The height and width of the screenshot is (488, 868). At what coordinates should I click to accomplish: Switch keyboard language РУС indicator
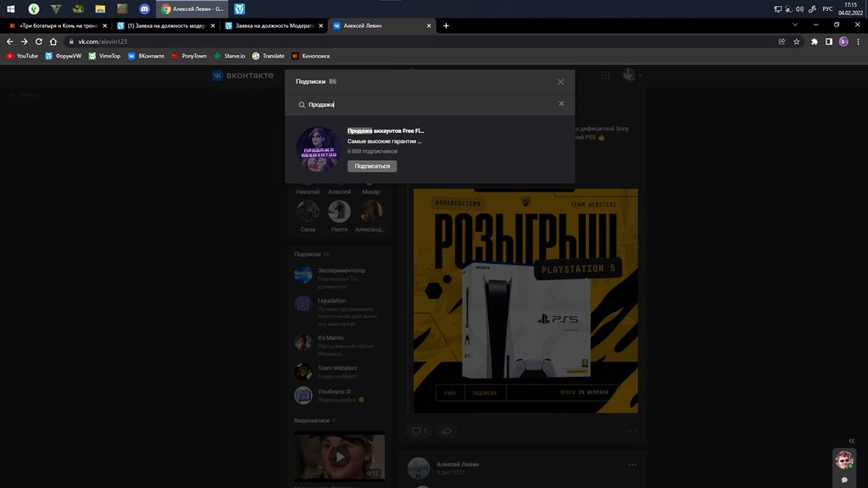point(827,8)
